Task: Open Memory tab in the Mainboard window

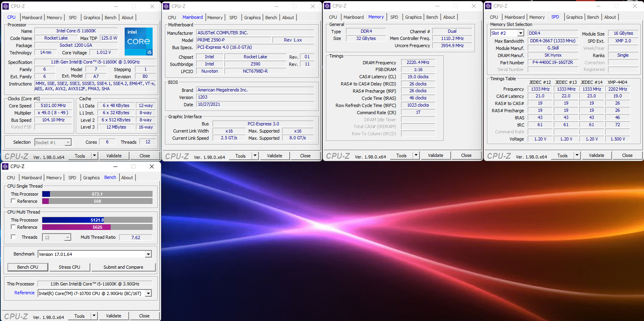Action: 215,18
